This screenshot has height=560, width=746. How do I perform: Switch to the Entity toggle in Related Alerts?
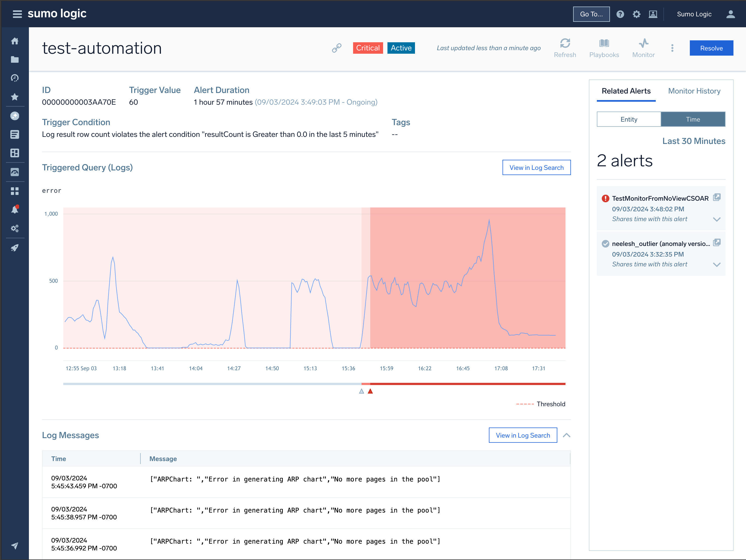tap(629, 119)
